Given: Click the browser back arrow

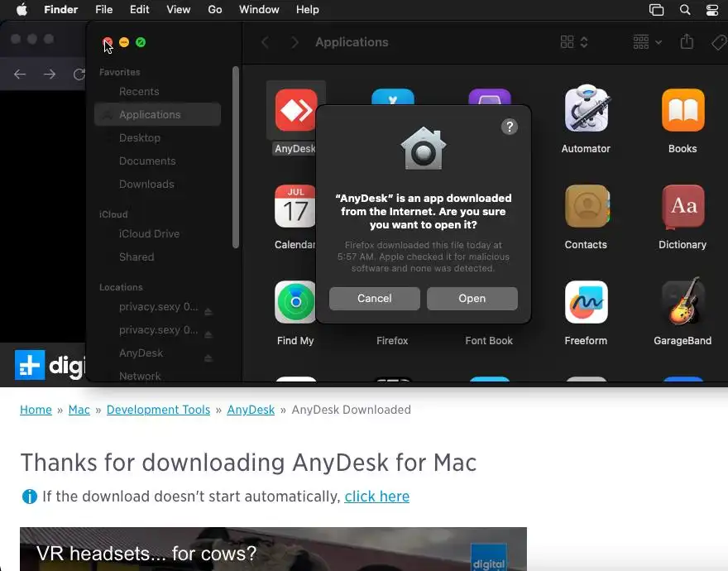Looking at the screenshot, I should [x=20, y=74].
